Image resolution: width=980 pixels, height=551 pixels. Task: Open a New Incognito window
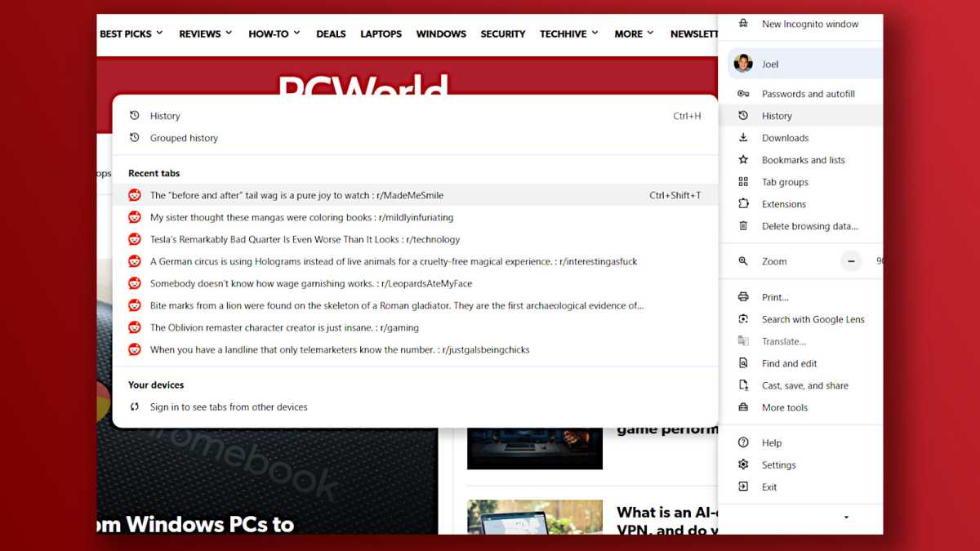coord(810,24)
